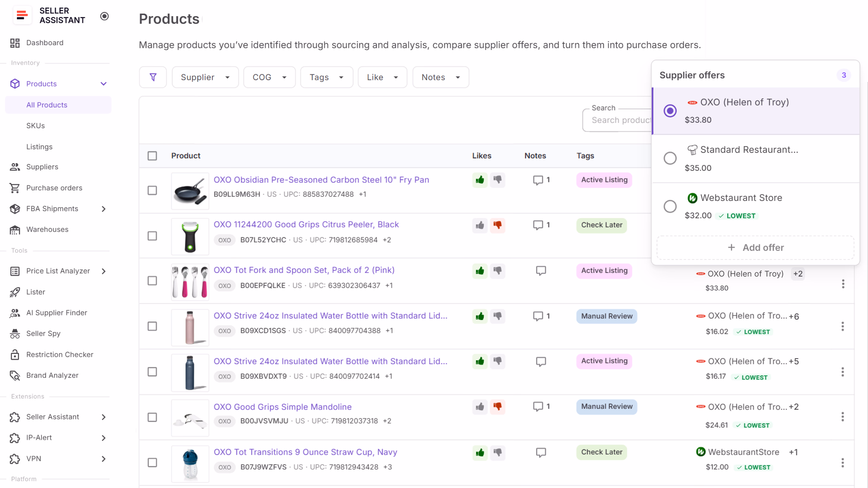
Task: Expand the IP-Alert extension submenu
Action: click(103, 438)
